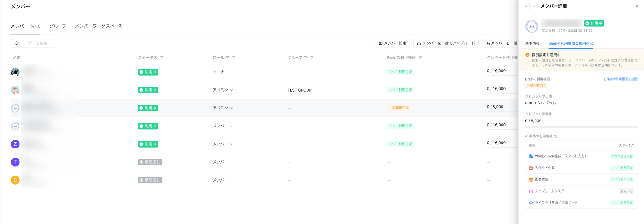Click the help icon beside AI 機能の利用権限
This screenshot has width=644, height=224.
click(x=556, y=136)
